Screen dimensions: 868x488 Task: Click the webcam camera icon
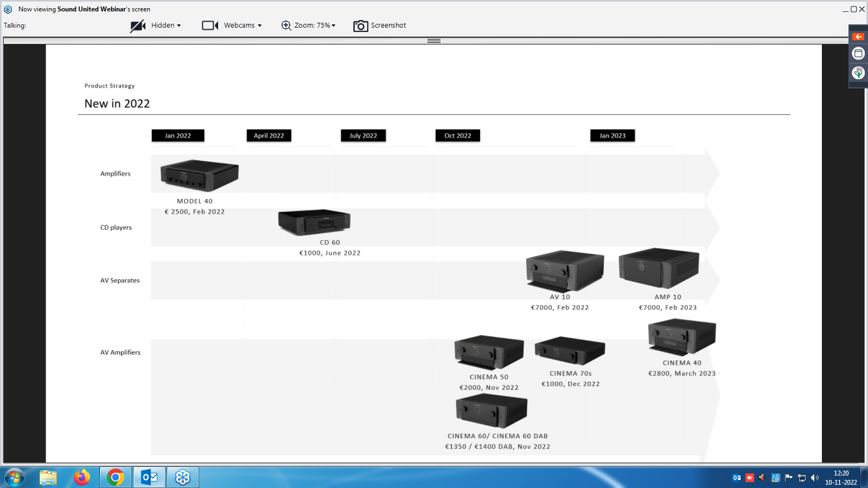point(210,25)
